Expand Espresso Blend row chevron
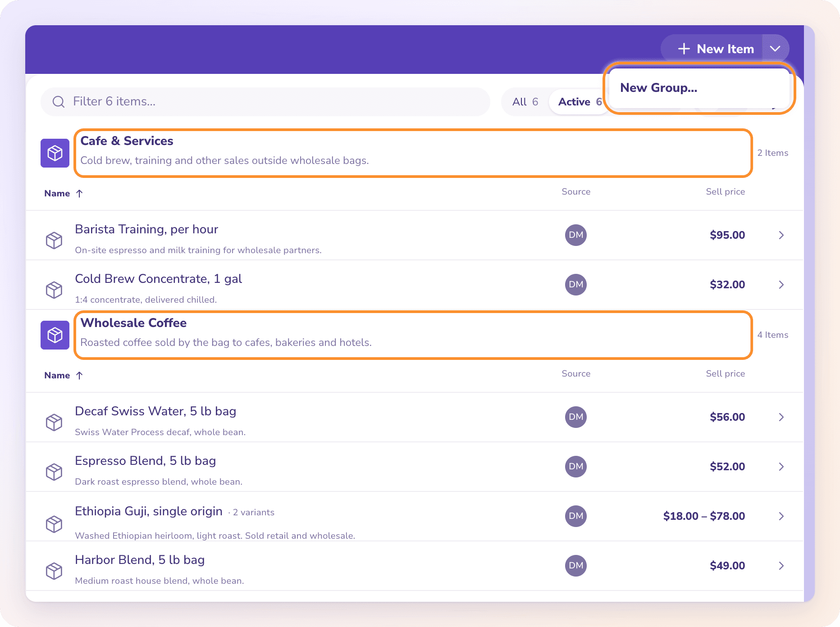Image resolution: width=840 pixels, height=627 pixels. coord(781,467)
